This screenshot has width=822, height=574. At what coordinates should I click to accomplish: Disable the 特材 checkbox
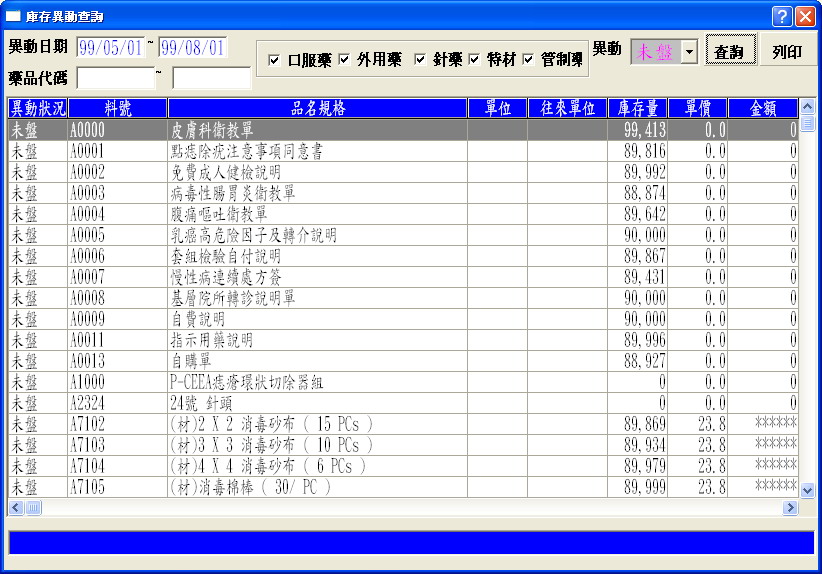tap(474, 60)
